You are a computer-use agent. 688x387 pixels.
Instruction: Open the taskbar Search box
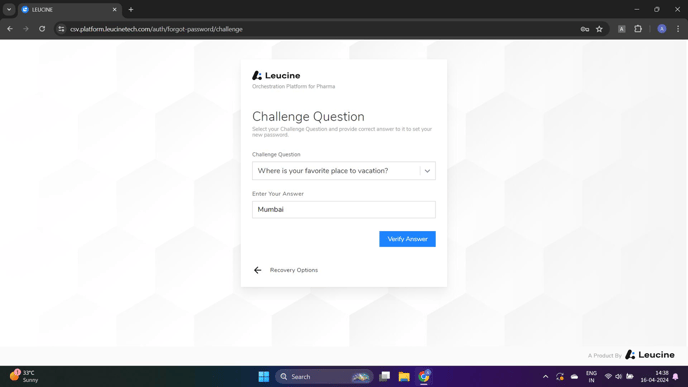click(324, 376)
